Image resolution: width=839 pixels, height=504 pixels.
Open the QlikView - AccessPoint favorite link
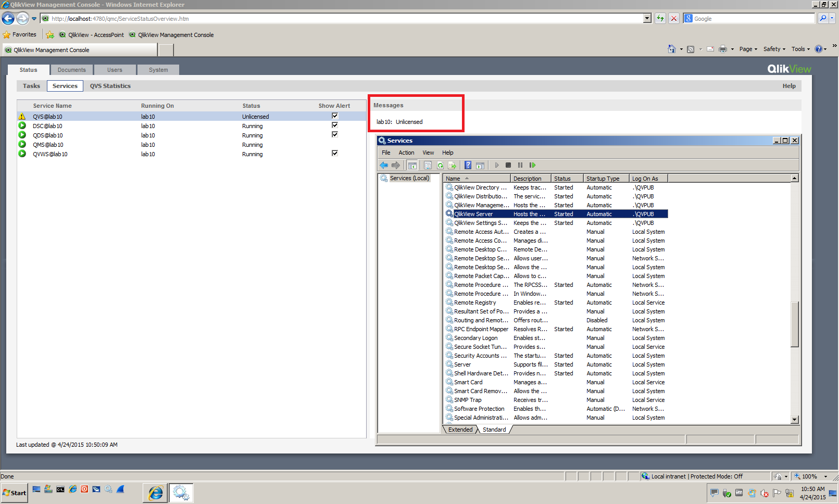[92, 35]
